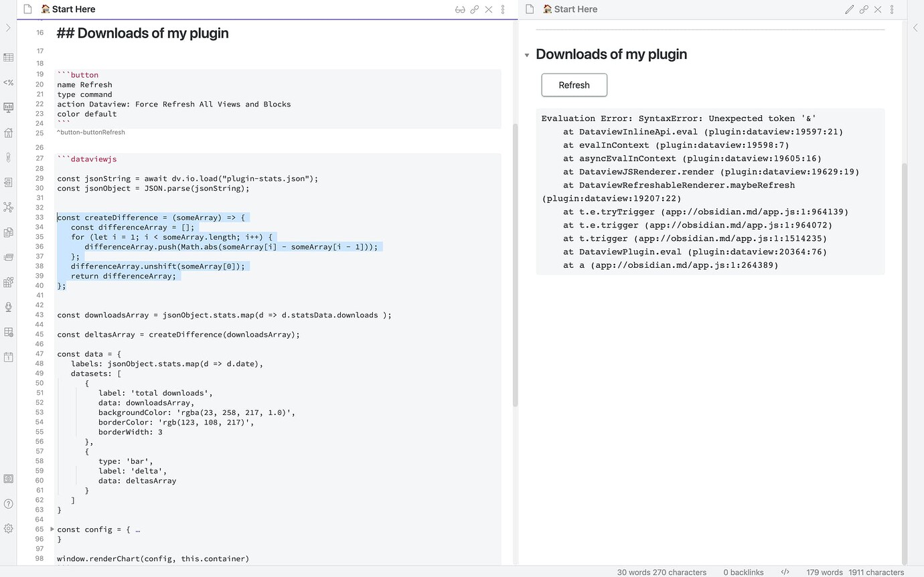Screen dimensions: 924x577
Task: Open the calendar ribbon icon
Action: pyautogui.click(x=9, y=357)
